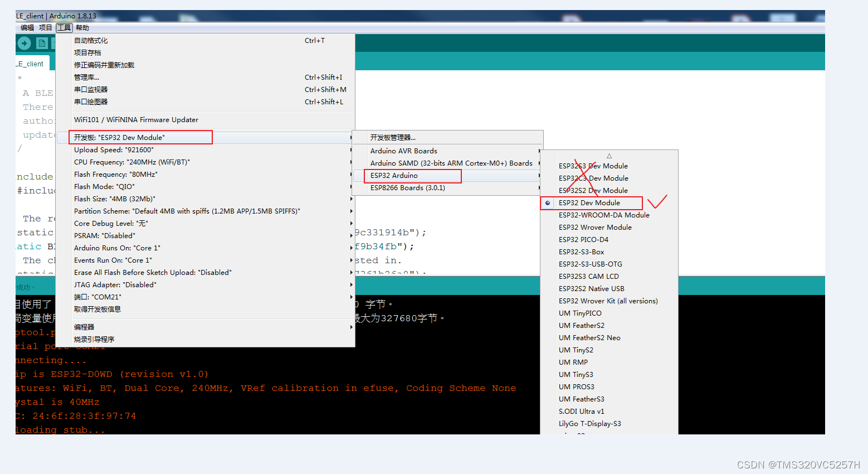Select ESP32-S3-Box board

609,252
